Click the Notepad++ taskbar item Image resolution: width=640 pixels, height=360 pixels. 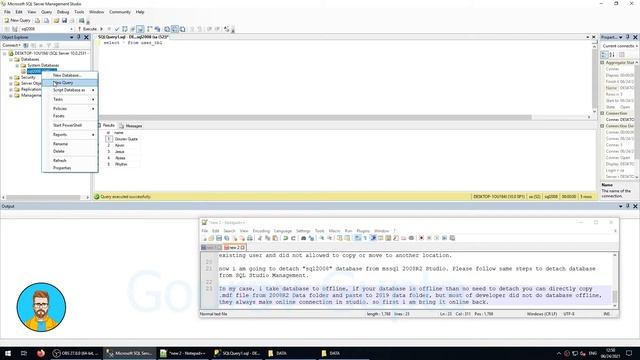coord(182,353)
